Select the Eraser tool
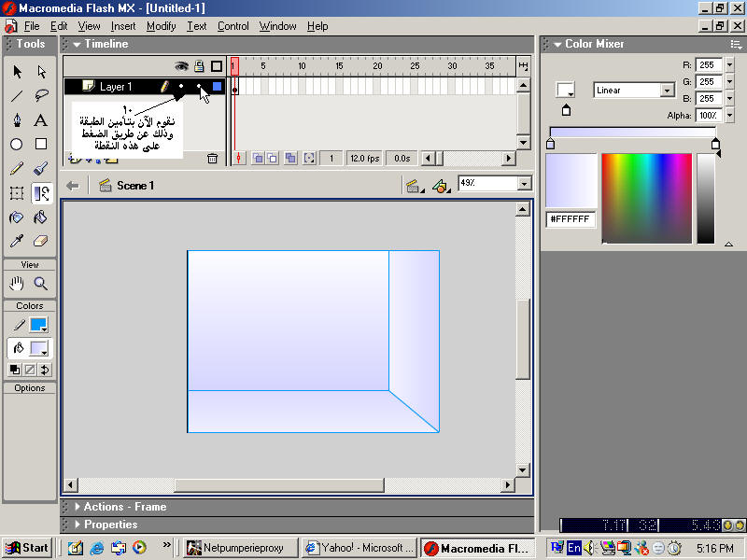Image resolution: width=747 pixels, height=560 pixels. click(41, 242)
